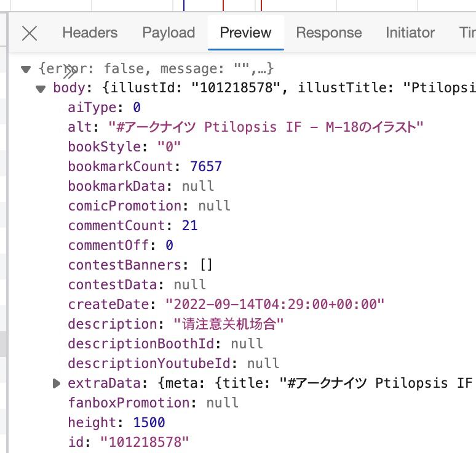This screenshot has height=453, width=476.
Task: Select the height value 1500
Action: pos(149,423)
